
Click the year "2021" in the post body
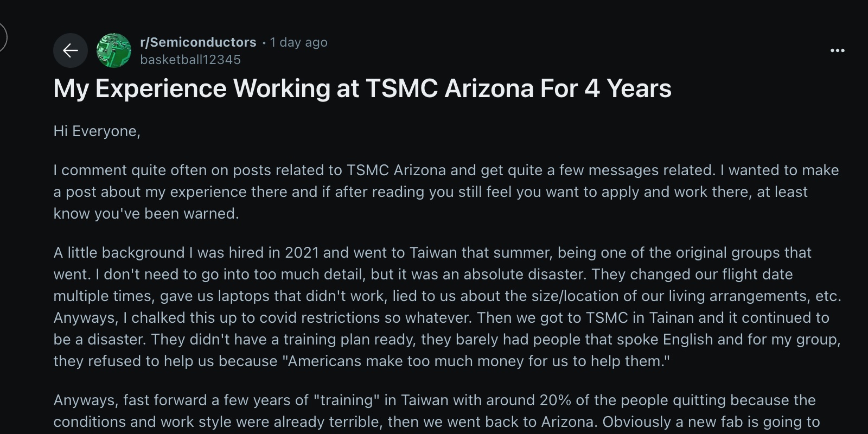pyautogui.click(x=302, y=253)
